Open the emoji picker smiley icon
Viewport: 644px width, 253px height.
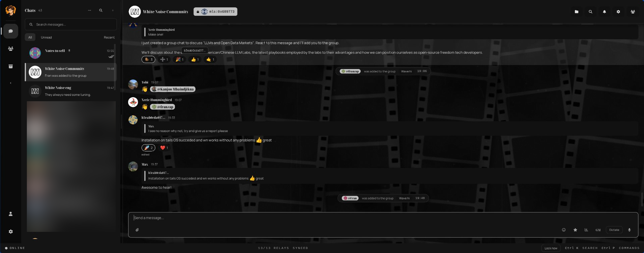coord(564,230)
